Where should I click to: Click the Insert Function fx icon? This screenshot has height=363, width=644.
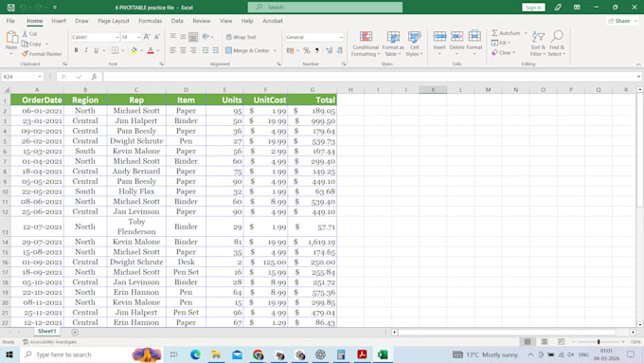[94, 77]
